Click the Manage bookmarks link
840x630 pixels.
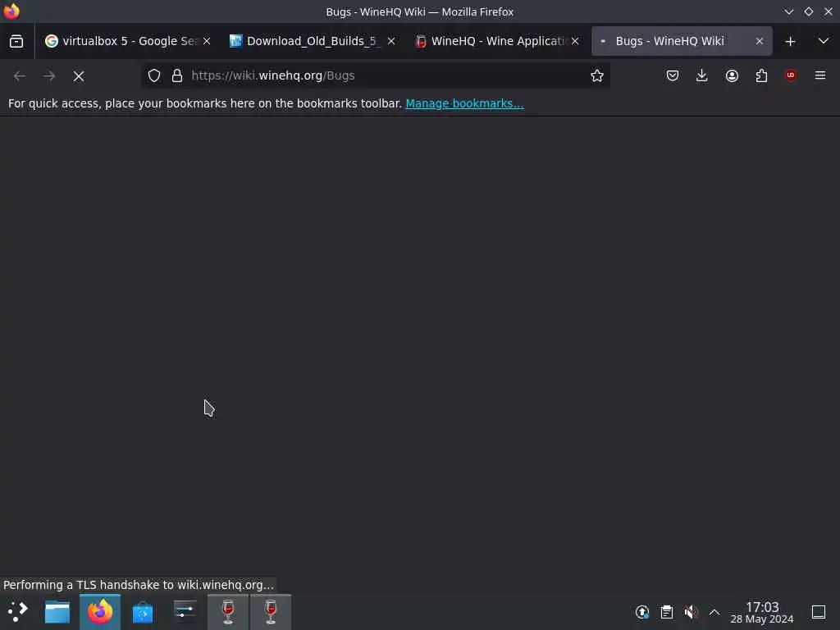(464, 103)
